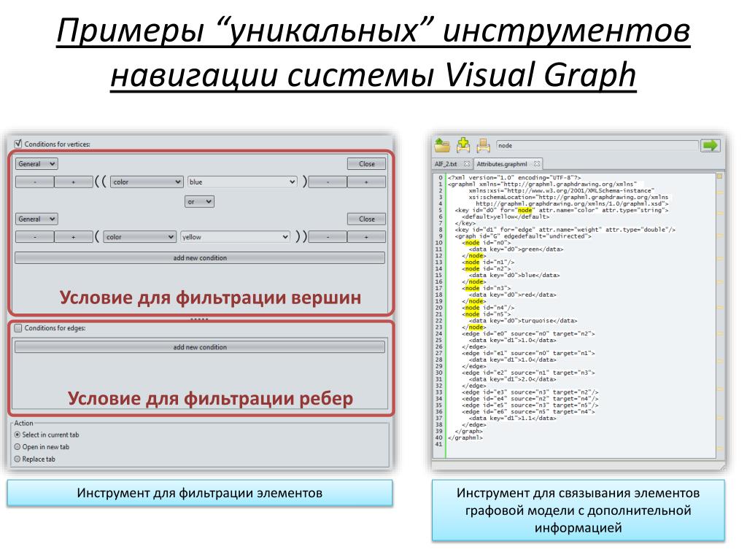747x560 pixels.
Task: Click the icon with the green plus
Action: (462, 145)
